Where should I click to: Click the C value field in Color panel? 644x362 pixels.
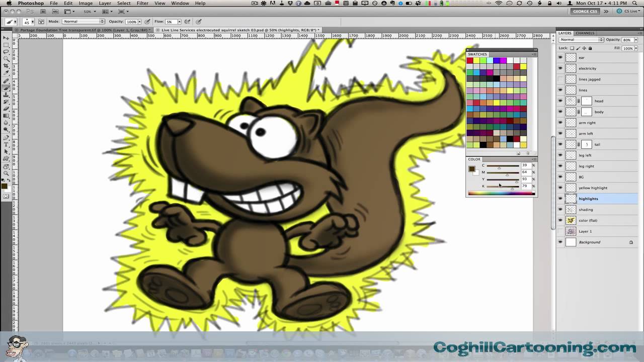pos(526,165)
